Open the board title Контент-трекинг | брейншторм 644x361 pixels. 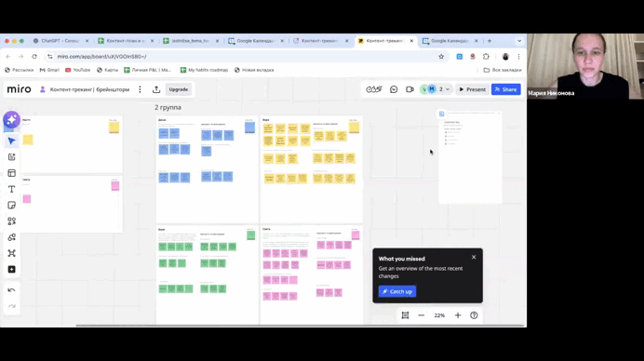pyautogui.click(x=89, y=89)
